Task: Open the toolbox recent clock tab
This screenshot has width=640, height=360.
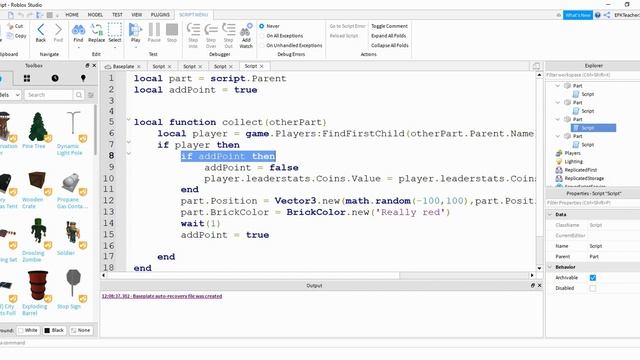Action: tap(55, 78)
